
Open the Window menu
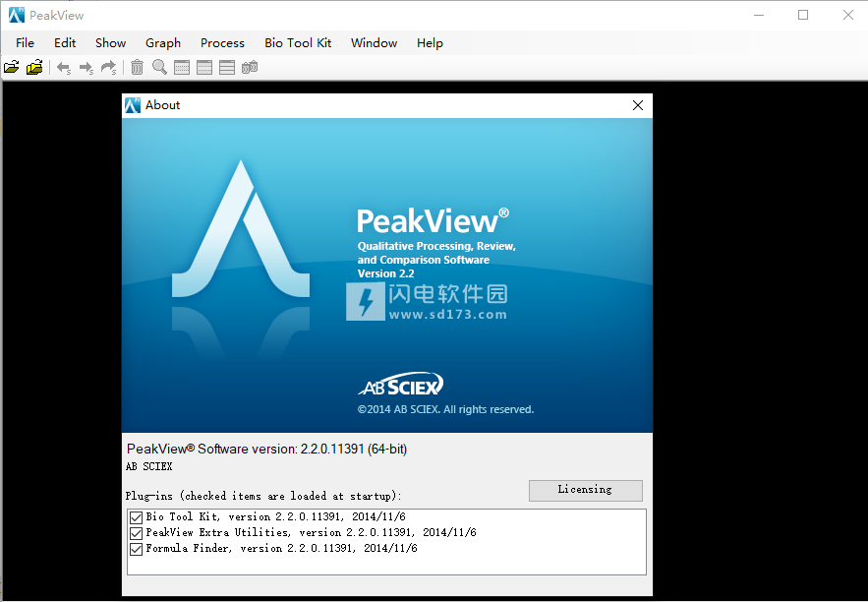click(375, 42)
